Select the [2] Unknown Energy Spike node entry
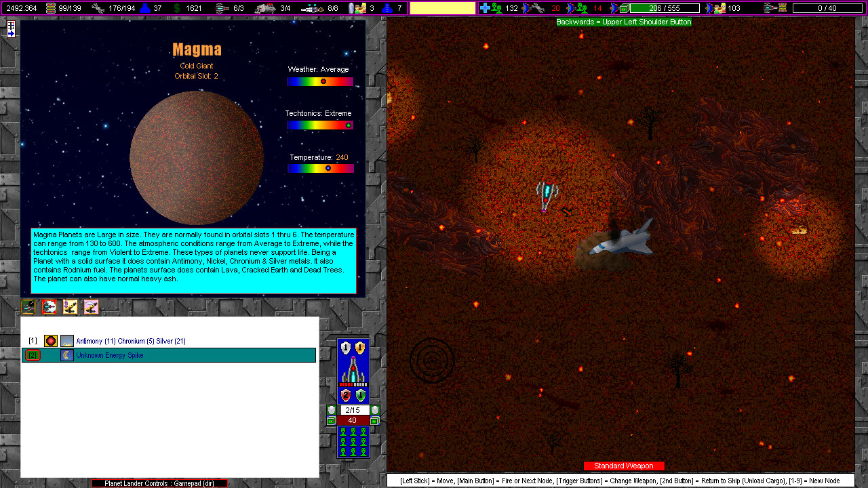This screenshot has height=488, width=868. (136, 354)
